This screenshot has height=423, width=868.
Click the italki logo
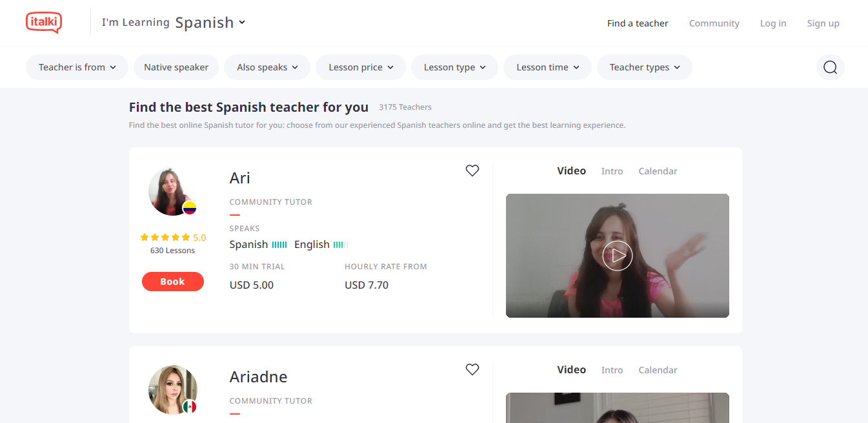[x=44, y=23]
